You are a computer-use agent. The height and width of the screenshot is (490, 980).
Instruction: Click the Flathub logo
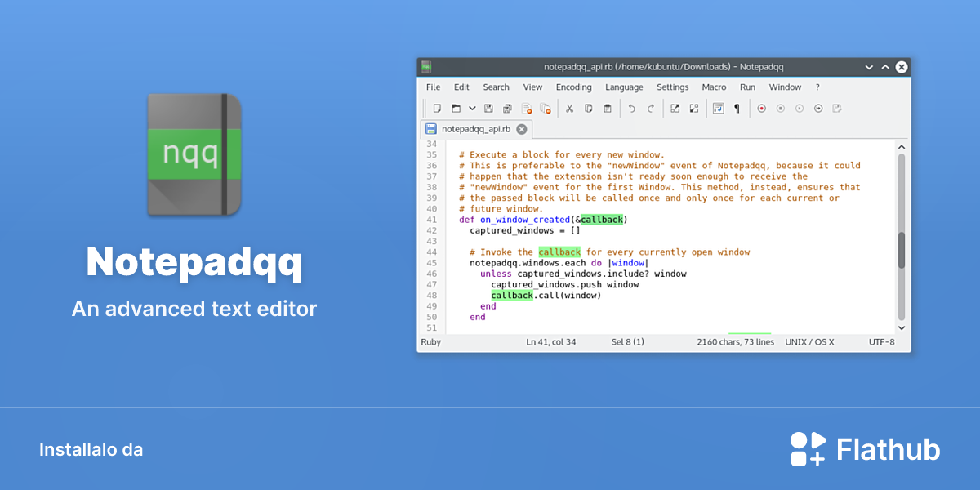pos(865,449)
